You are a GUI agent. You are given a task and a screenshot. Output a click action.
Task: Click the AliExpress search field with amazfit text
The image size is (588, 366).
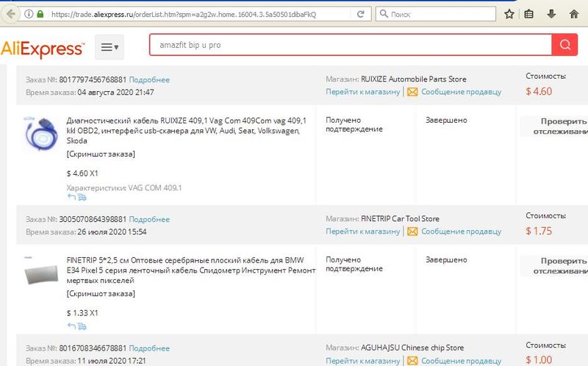350,45
